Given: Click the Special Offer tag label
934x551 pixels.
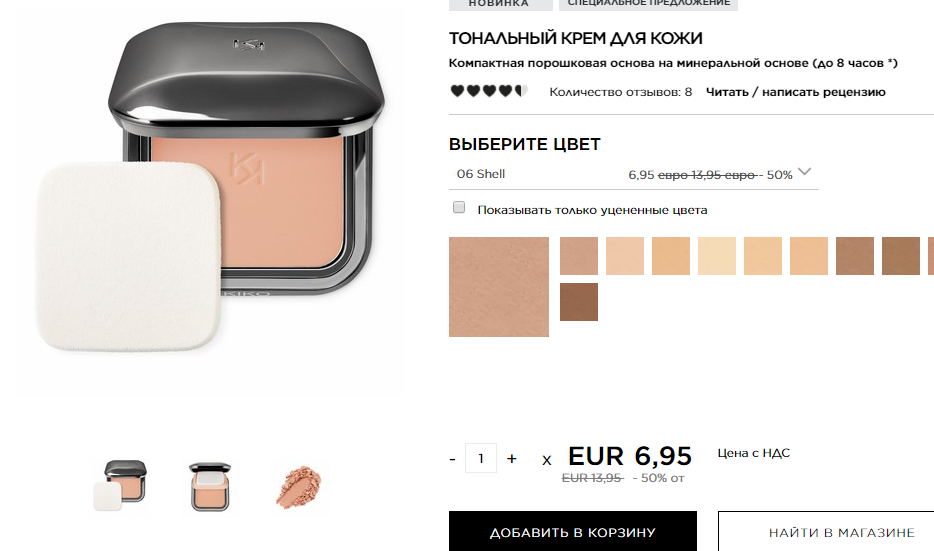Looking at the screenshot, I should (648, 4).
